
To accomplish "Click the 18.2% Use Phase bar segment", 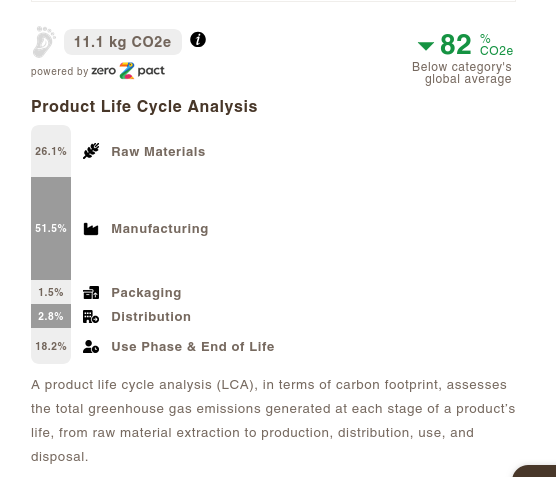I will (x=51, y=346).
